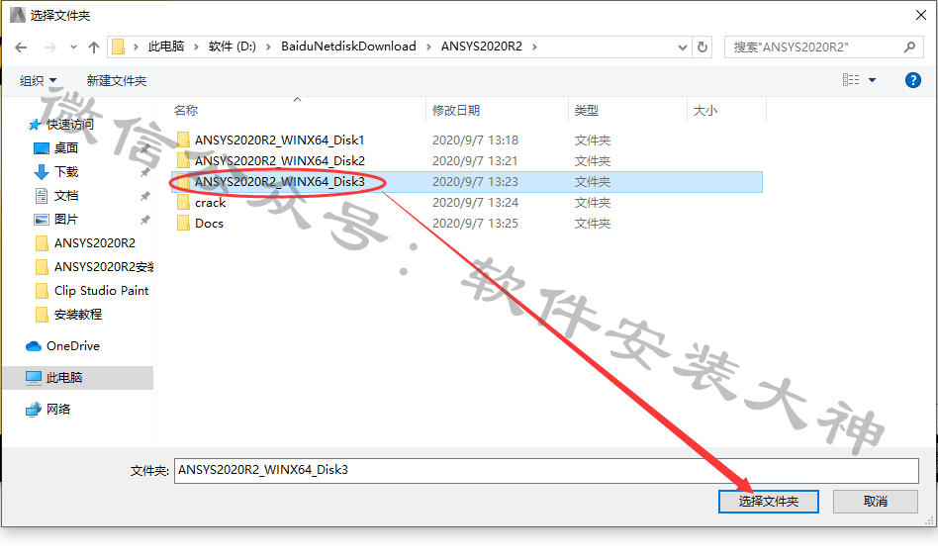Image resolution: width=938 pixels, height=560 pixels.
Task: Click BaiduNetdiskDownload breadcrumb segment
Action: [348, 47]
